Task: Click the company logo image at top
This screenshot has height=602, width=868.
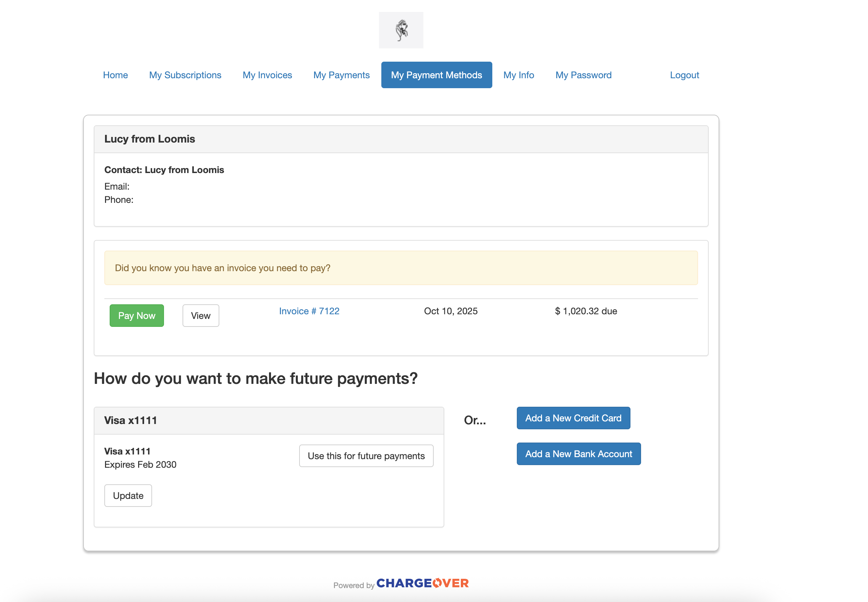Action: click(401, 30)
